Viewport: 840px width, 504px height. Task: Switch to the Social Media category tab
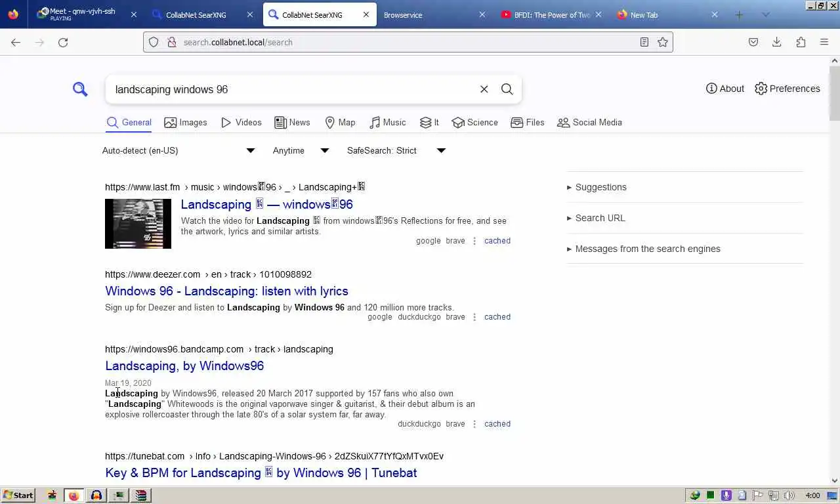coord(589,122)
